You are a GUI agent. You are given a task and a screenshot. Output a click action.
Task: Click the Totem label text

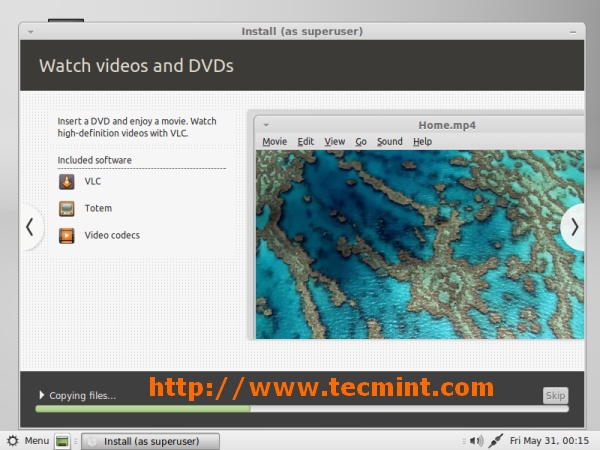point(98,208)
